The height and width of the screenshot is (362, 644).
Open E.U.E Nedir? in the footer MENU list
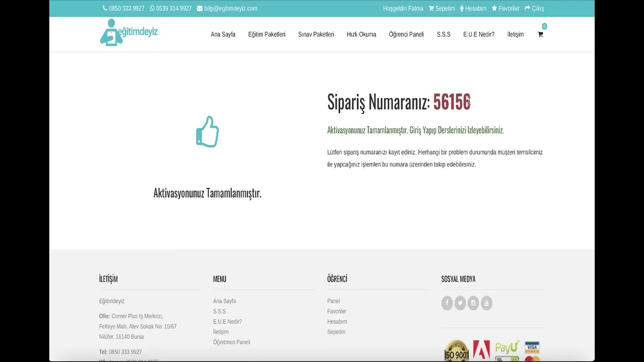tap(227, 322)
